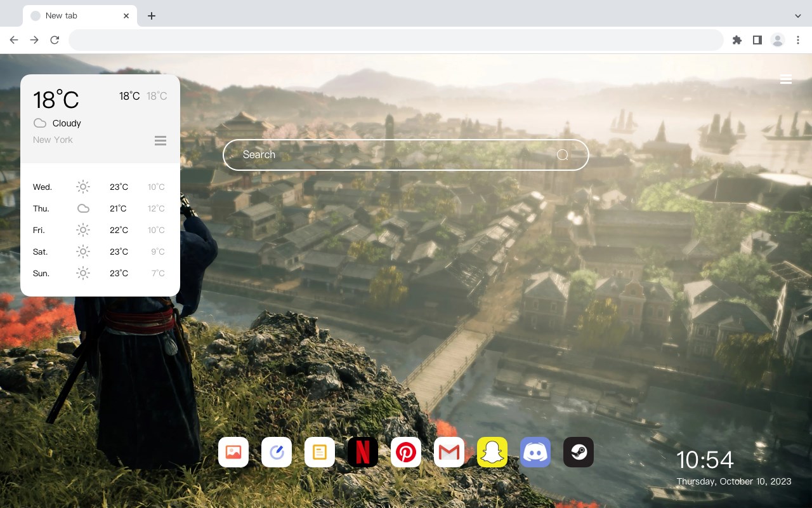Toggle the browser side panel

[757, 40]
